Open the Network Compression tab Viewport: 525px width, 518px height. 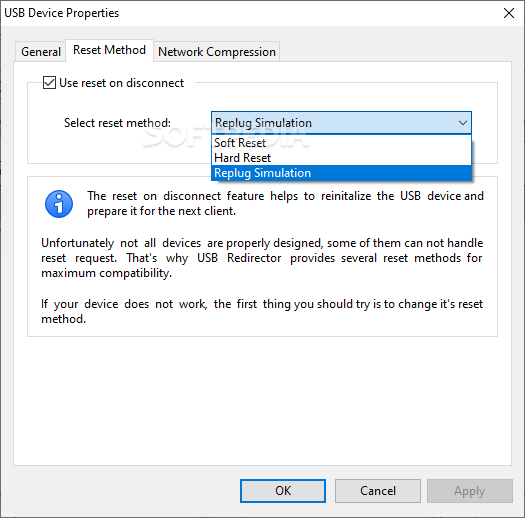pos(217,52)
